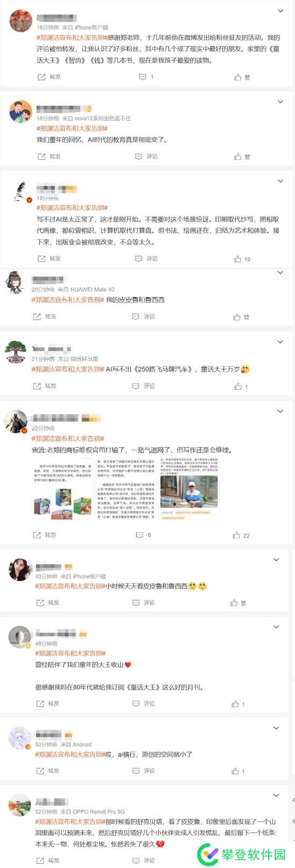Image resolution: width=295 pixels, height=868 pixels.
Task: Like the trademark lawsuit post with 22 likes
Action: pyautogui.click(x=241, y=535)
